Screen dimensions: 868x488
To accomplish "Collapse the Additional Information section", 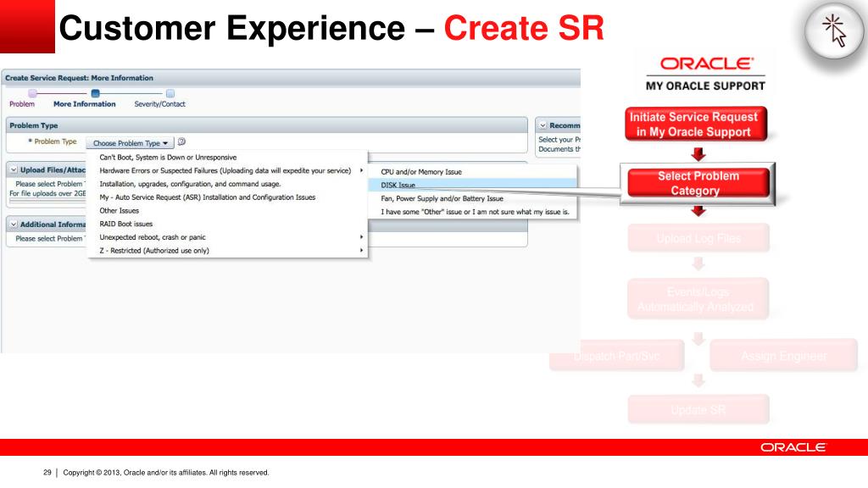I will (14, 224).
